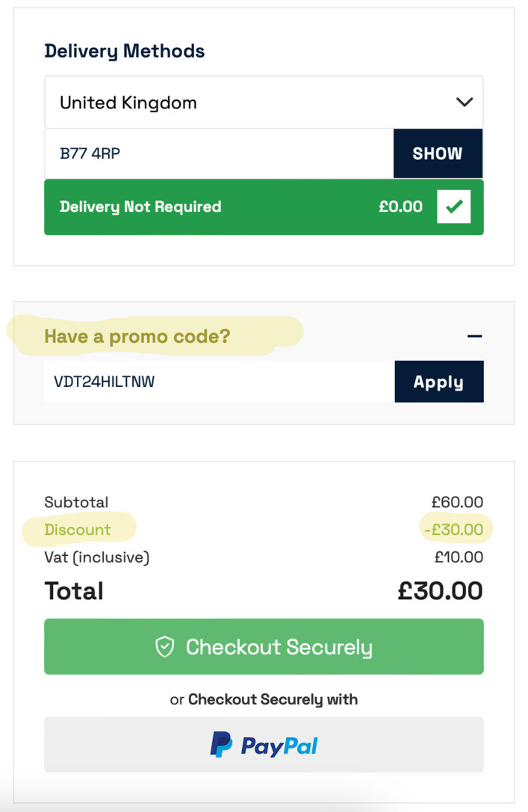Click the Total £30.00 amount
The height and width of the screenshot is (812, 528).
click(440, 591)
